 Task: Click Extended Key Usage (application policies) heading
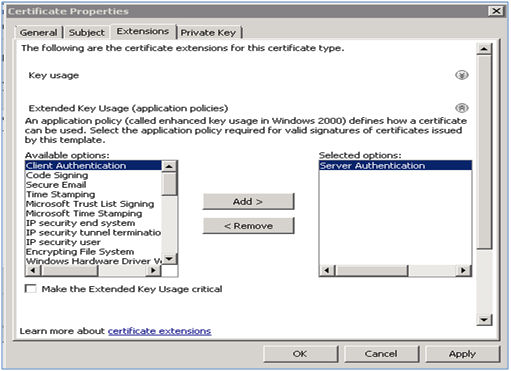coord(128,108)
